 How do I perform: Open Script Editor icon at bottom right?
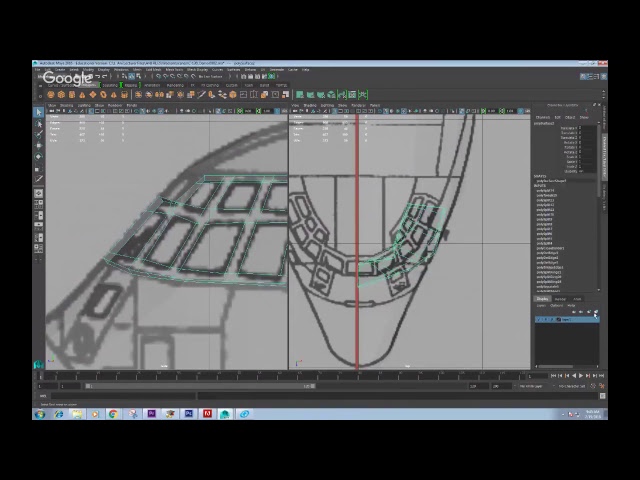pos(602,396)
